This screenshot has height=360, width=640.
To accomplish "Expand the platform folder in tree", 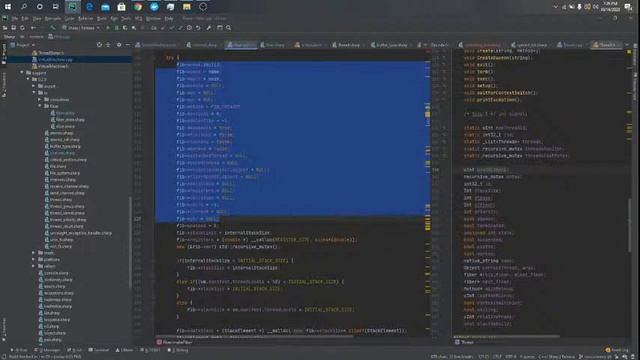I will (x=34, y=260).
